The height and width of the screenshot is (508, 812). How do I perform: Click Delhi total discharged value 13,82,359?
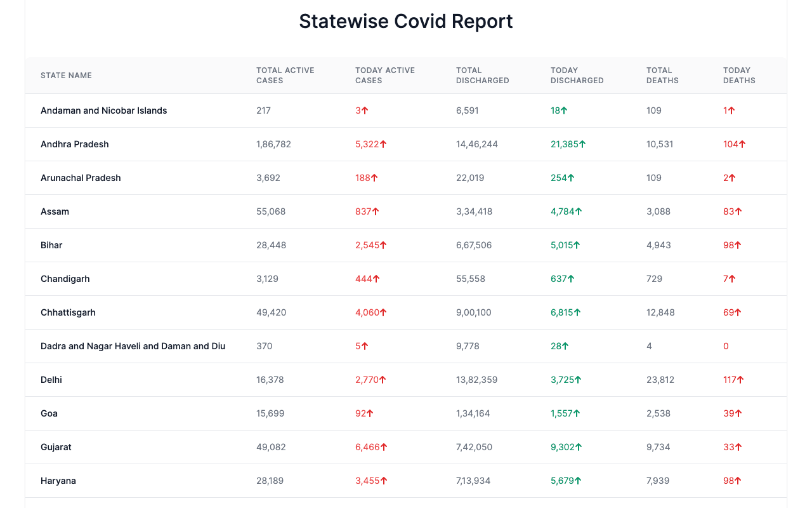(476, 380)
